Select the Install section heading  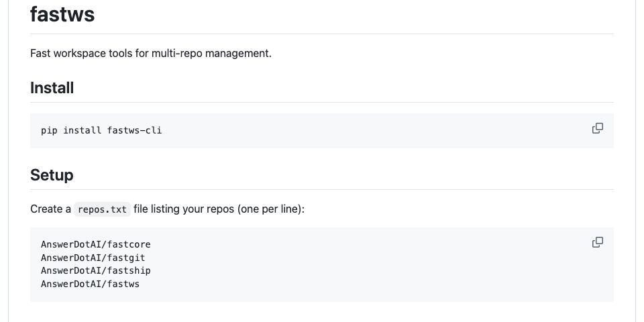(x=52, y=88)
